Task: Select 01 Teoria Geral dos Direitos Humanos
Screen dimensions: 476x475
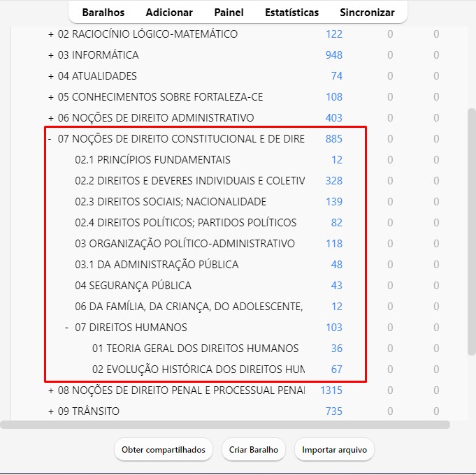Action: click(x=195, y=349)
